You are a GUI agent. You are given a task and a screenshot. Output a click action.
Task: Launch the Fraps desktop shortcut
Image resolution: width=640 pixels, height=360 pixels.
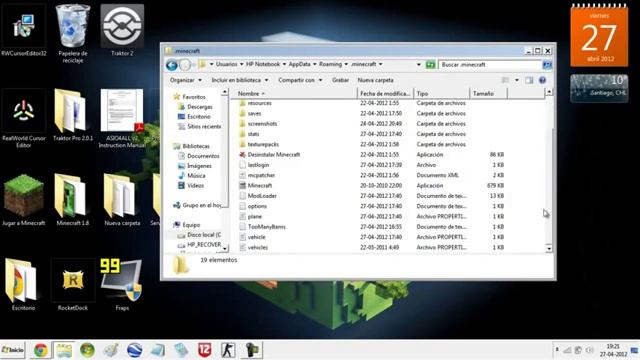pos(122,285)
